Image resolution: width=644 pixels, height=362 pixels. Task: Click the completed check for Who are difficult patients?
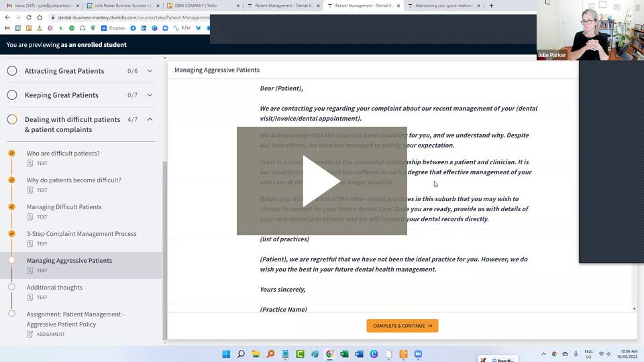click(12, 153)
